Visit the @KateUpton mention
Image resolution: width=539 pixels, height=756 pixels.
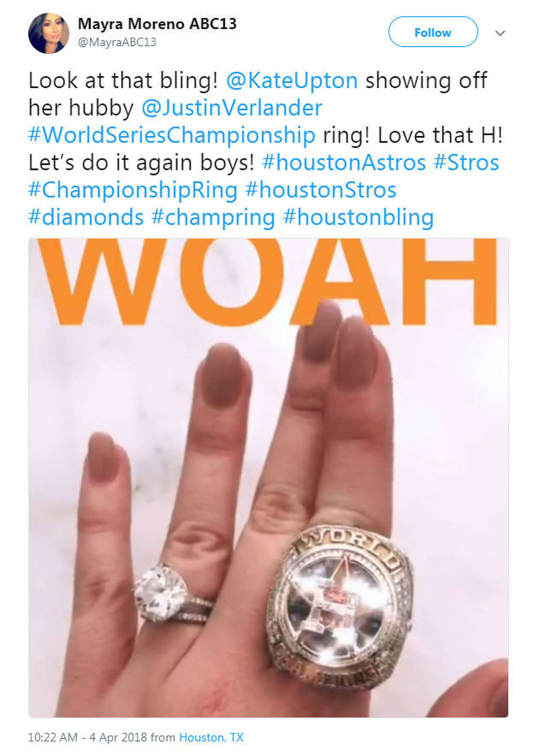(x=292, y=81)
